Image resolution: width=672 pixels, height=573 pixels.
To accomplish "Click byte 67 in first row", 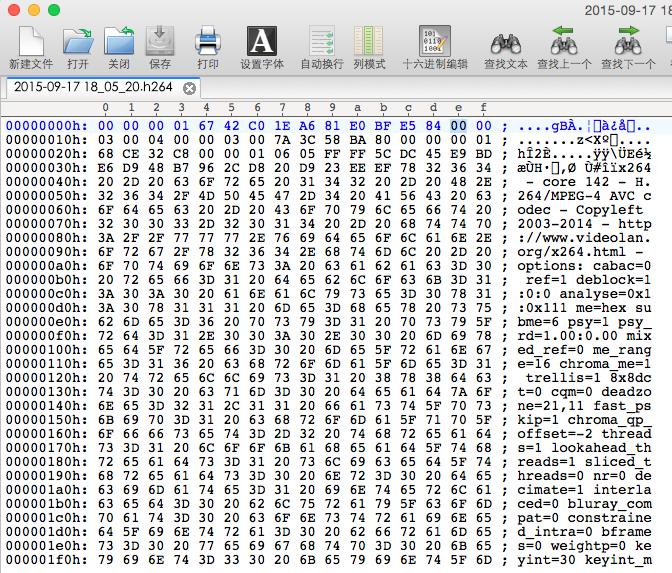I will 206,126.
